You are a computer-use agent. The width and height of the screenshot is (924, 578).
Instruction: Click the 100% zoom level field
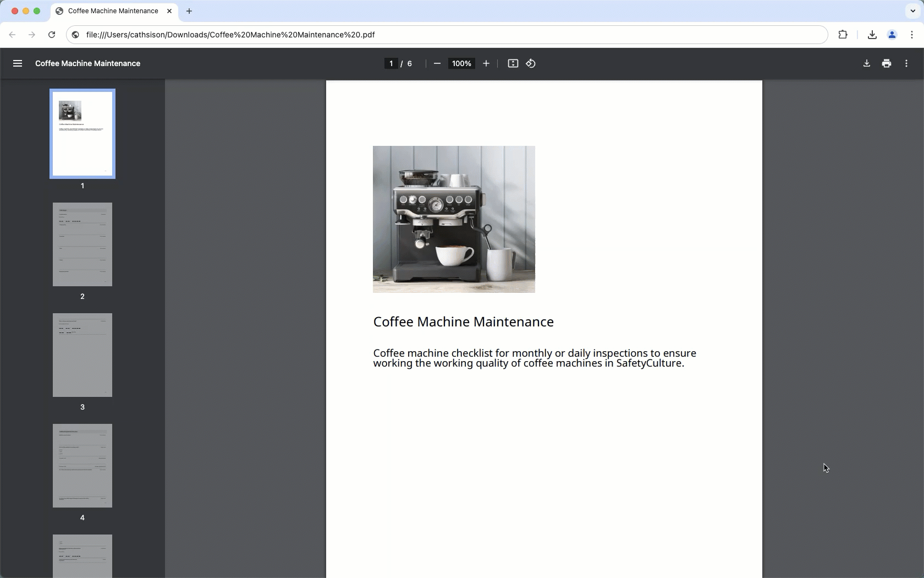click(x=461, y=63)
